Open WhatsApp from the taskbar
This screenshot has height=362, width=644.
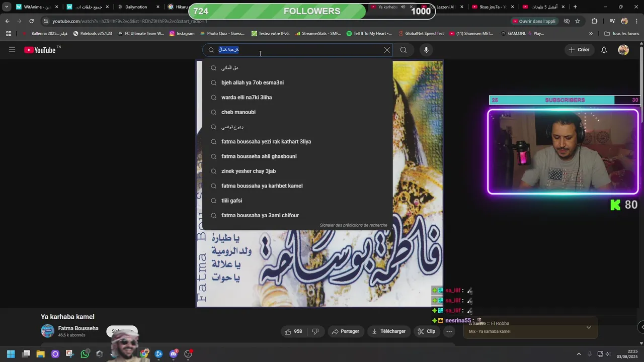(85, 354)
